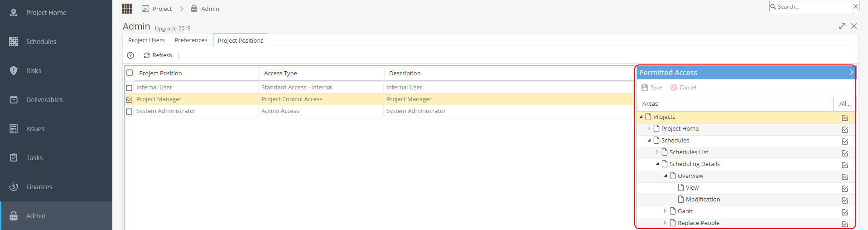Cancel the permitted access changes

click(x=683, y=88)
